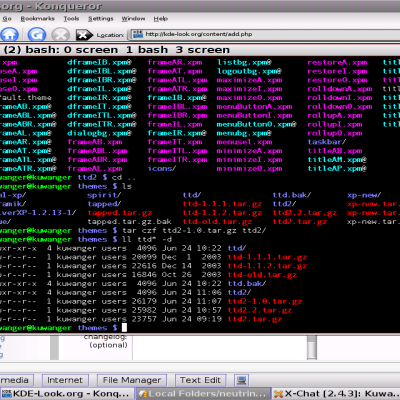This screenshot has height=400, width=400.
Task: Click the file size "16846" in the listing
Action: 144,275
